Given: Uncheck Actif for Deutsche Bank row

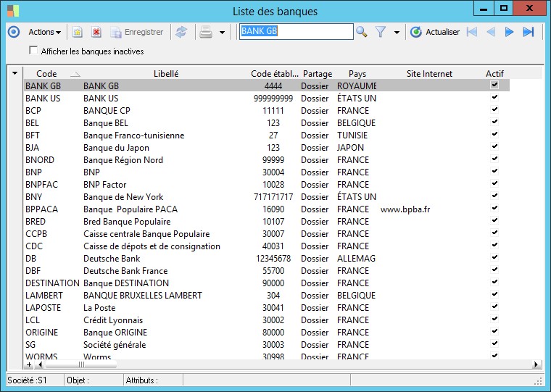Looking at the screenshot, I should 494,258.
